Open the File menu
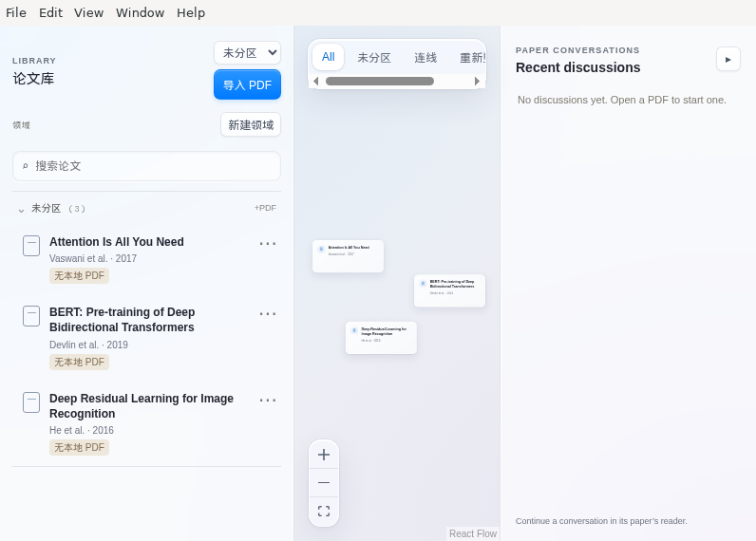 tap(16, 12)
